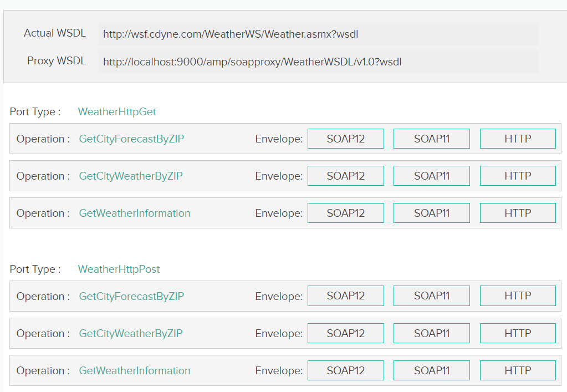Select HTTP envelope for WeatherHttpGet GetCityForecastByZIP
The height and width of the screenshot is (392, 567).
pyautogui.click(x=517, y=139)
